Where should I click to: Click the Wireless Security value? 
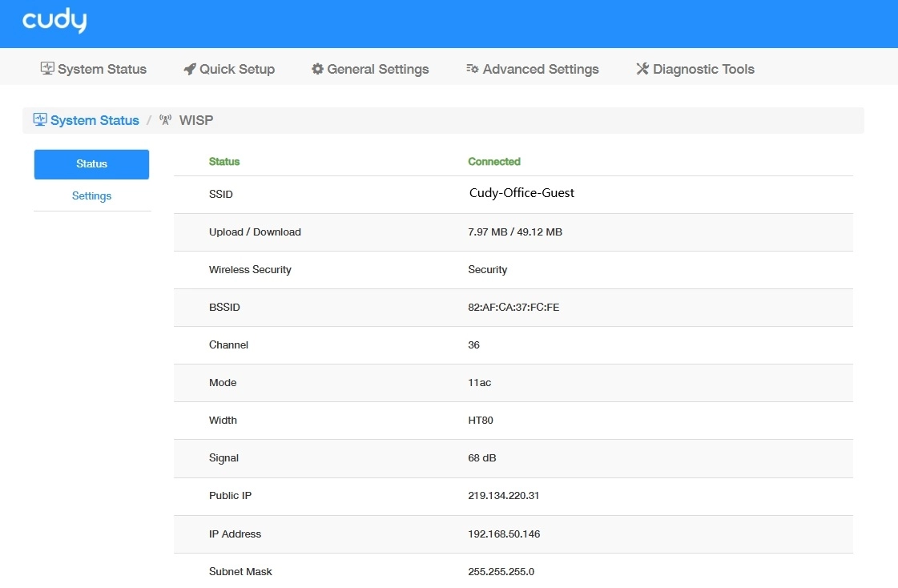[x=487, y=270]
